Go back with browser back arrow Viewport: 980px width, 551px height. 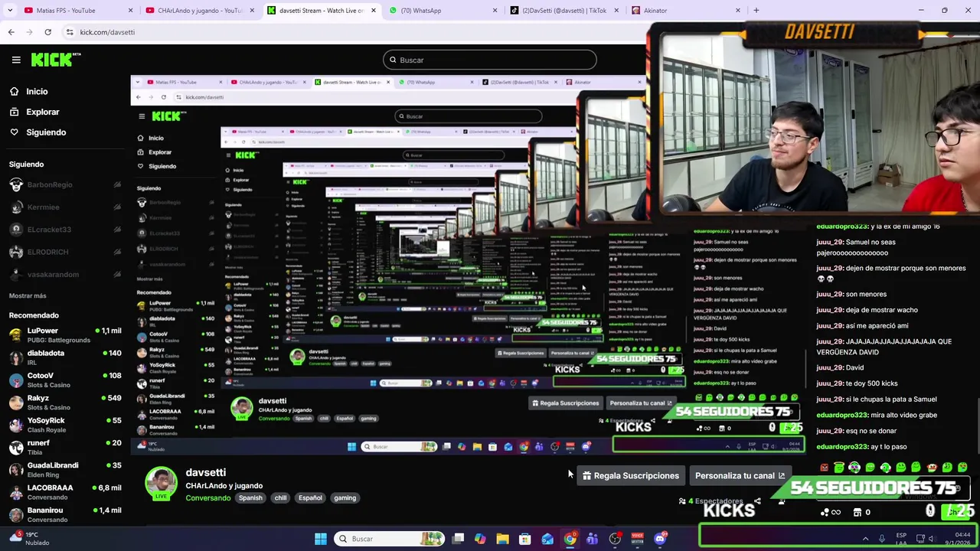(11, 32)
